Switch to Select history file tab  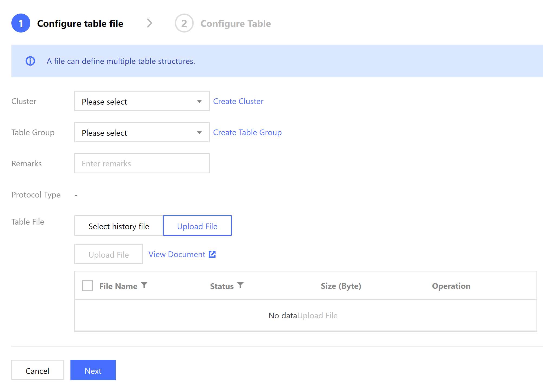click(x=119, y=226)
